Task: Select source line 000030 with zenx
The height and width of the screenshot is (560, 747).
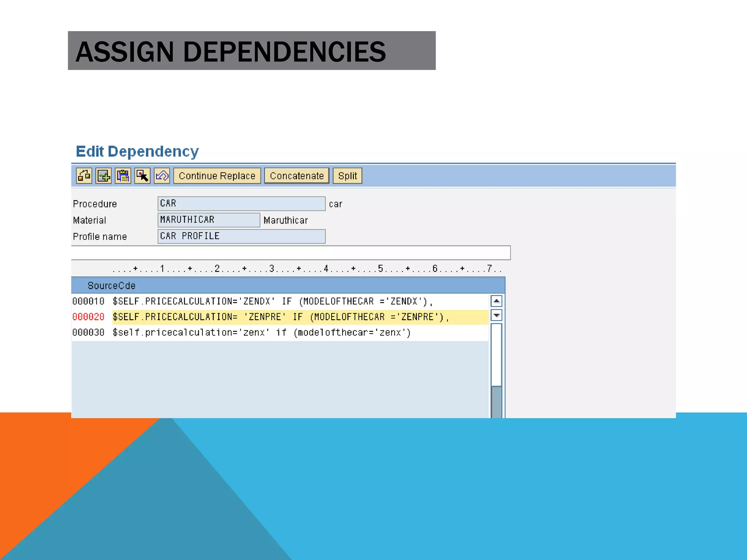Action: click(300, 332)
